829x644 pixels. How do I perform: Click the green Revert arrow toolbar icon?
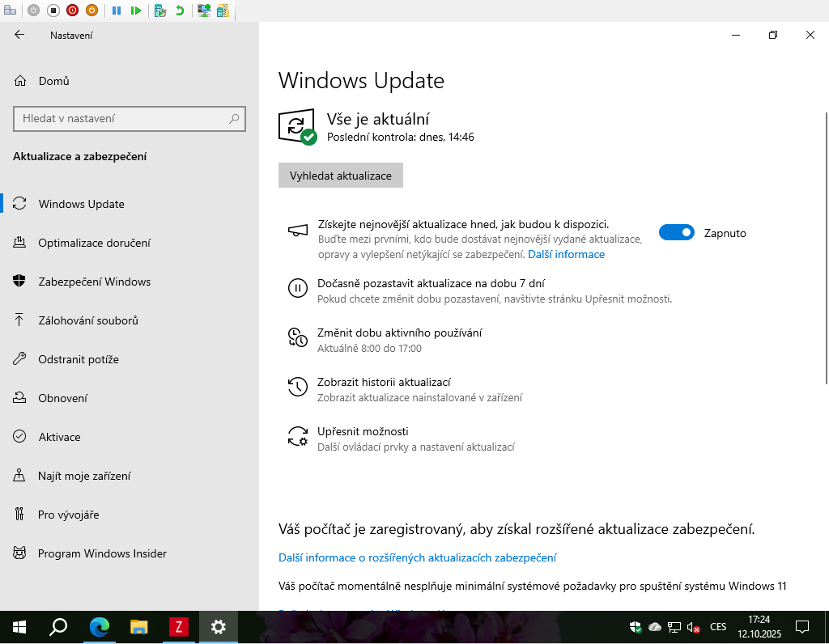[x=179, y=11]
